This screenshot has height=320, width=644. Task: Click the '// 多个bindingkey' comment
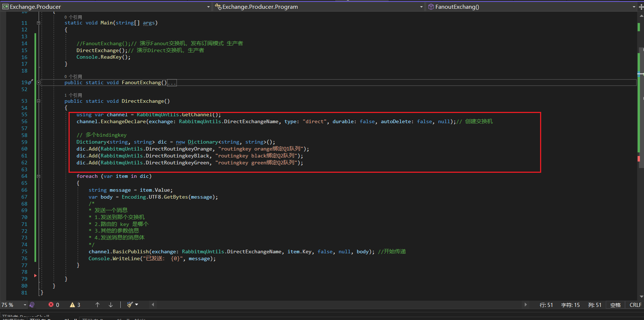101,135
